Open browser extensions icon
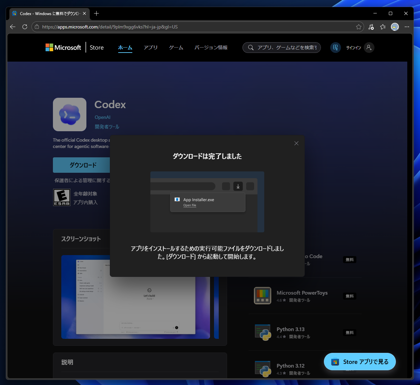This screenshot has height=385, width=420. pos(371,27)
